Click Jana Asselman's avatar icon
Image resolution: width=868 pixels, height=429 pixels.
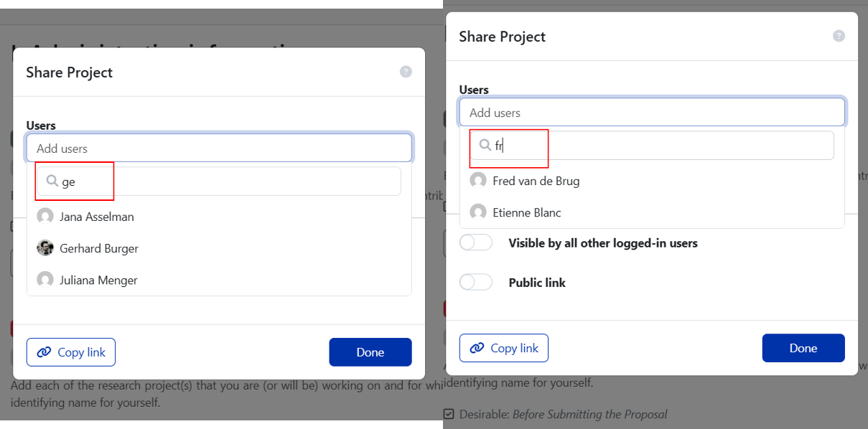click(45, 217)
